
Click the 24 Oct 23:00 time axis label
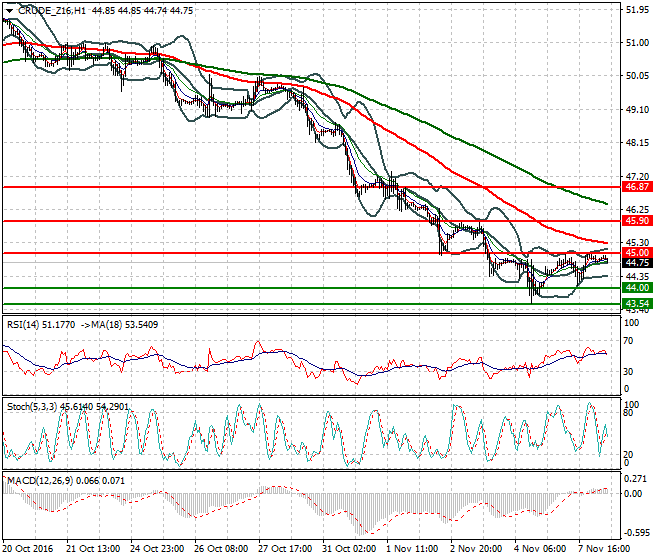pyautogui.click(x=157, y=549)
